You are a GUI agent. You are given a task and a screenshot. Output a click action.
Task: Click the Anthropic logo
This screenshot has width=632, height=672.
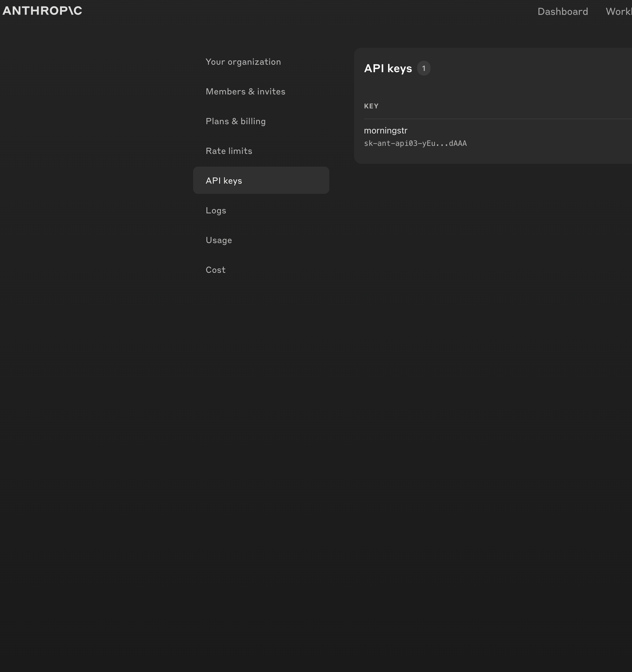(x=42, y=11)
